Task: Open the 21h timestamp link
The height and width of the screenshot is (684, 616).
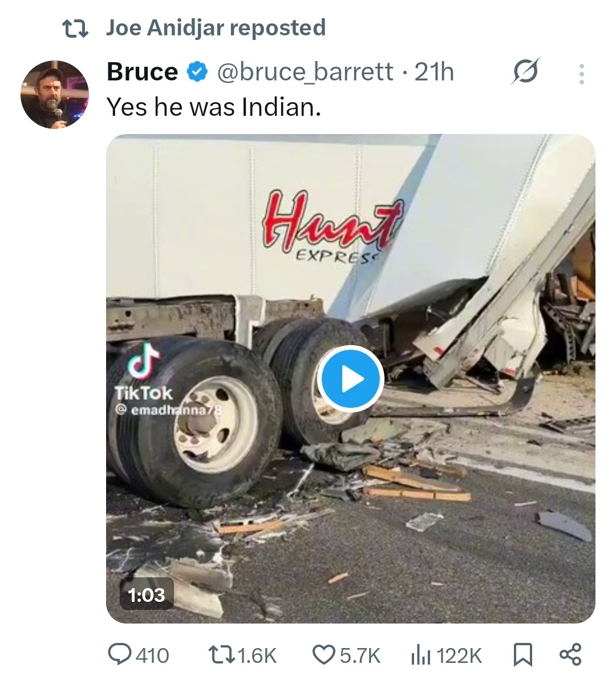Action: click(434, 72)
